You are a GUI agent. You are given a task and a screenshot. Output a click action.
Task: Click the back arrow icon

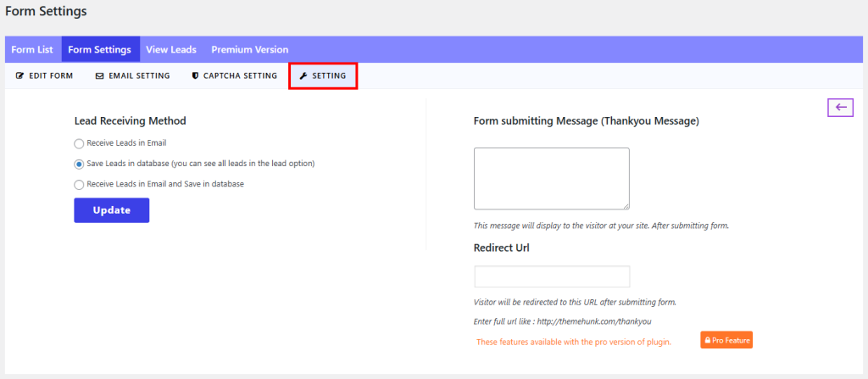click(x=840, y=108)
